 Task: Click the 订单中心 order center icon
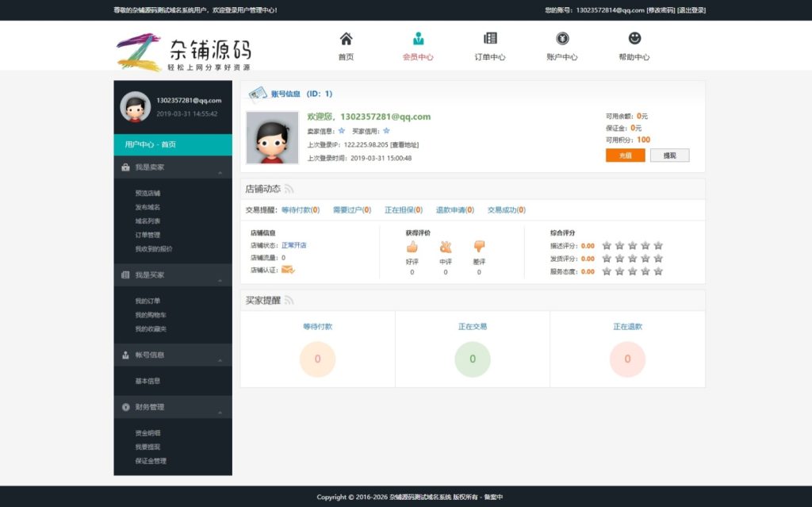[x=490, y=39]
